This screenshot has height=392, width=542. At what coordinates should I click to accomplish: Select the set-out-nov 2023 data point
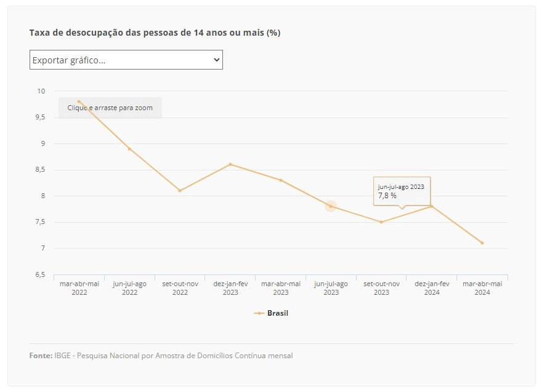tap(381, 222)
